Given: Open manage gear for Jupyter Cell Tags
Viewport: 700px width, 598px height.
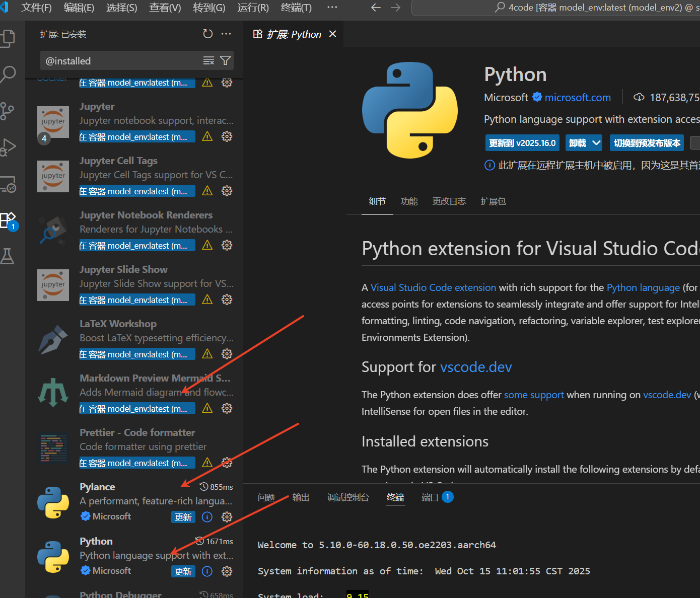Looking at the screenshot, I should [227, 191].
